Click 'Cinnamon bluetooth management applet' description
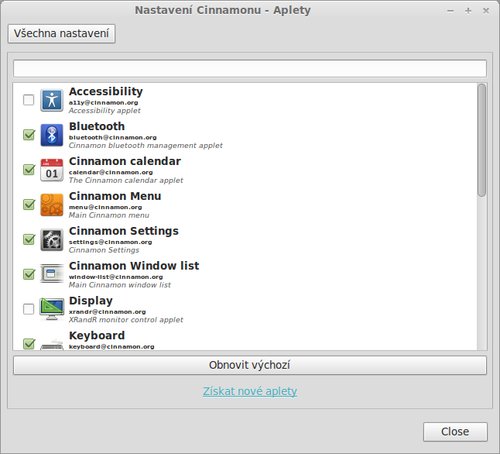The image size is (500, 454). pyautogui.click(x=146, y=146)
